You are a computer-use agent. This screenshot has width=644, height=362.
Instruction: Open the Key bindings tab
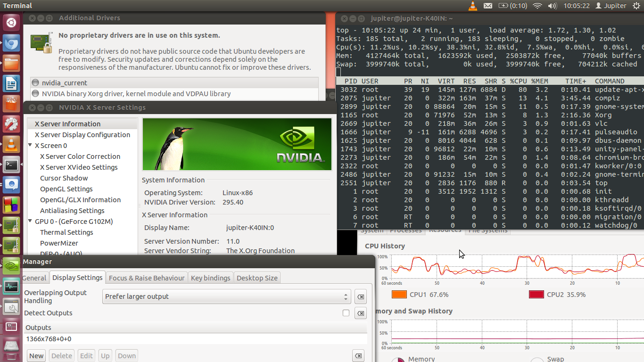tap(211, 278)
